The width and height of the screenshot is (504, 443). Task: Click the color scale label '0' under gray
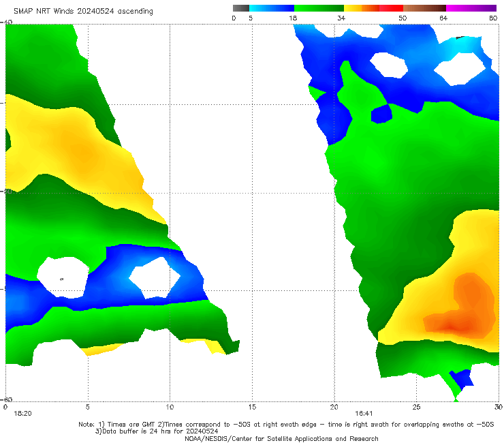pyautogui.click(x=234, y=18)
